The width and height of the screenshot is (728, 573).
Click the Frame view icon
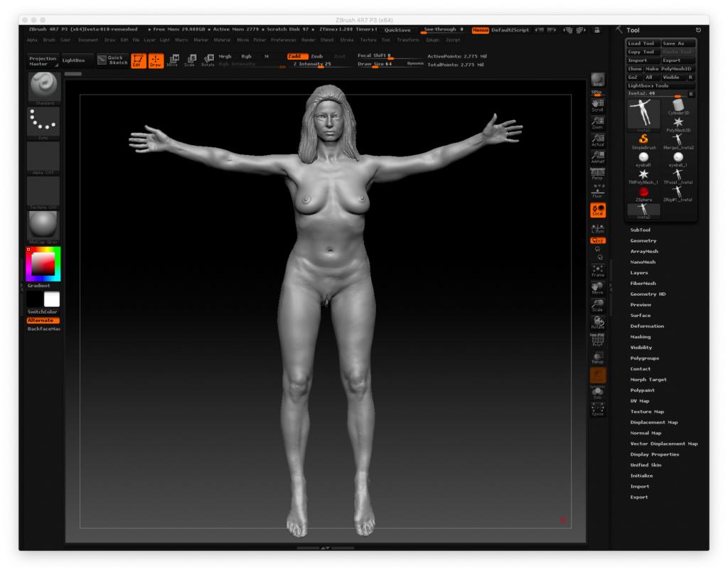click(597, 270)
